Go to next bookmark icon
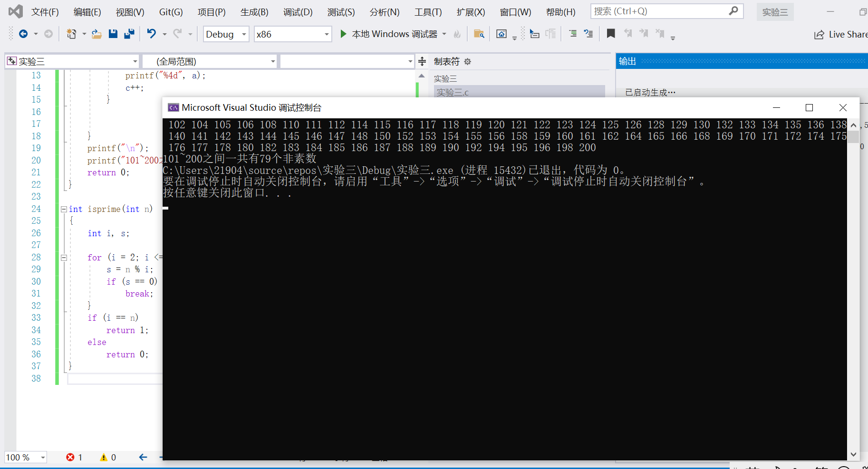The width and height of the screenshot is (868, 469). pos(644,34)
